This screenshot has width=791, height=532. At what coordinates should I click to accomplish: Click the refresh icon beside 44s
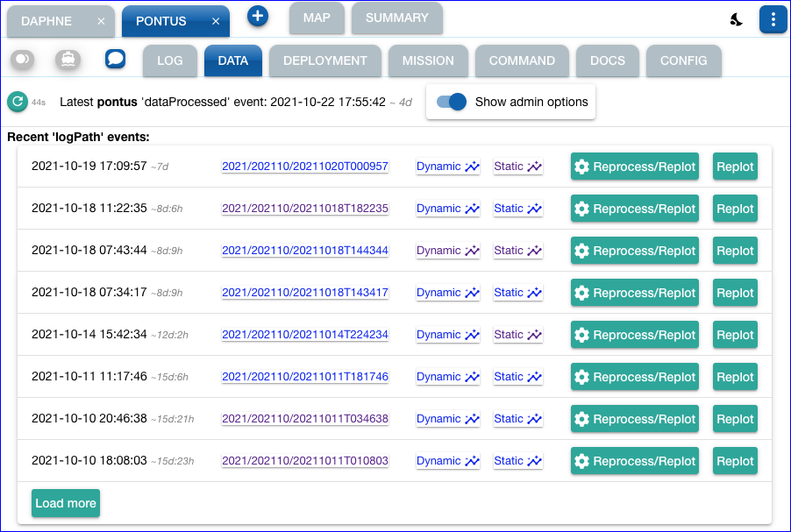(18, 102)
